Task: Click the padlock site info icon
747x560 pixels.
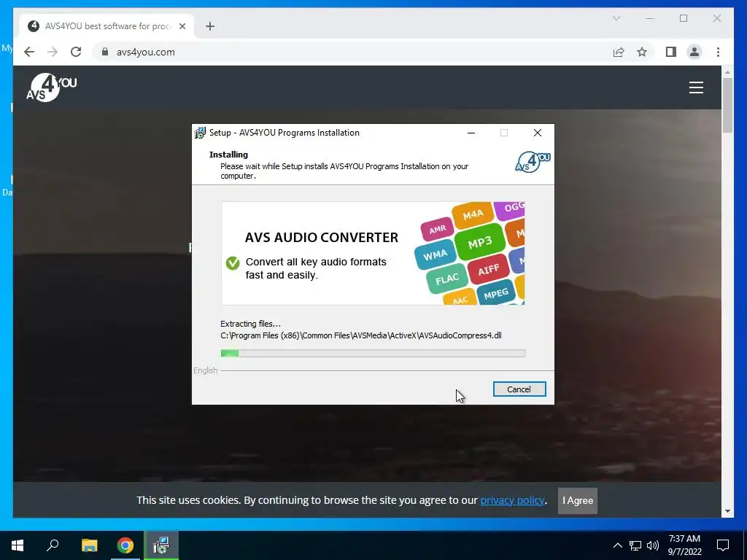Action: pyautogui.click(x=105, y=52)
